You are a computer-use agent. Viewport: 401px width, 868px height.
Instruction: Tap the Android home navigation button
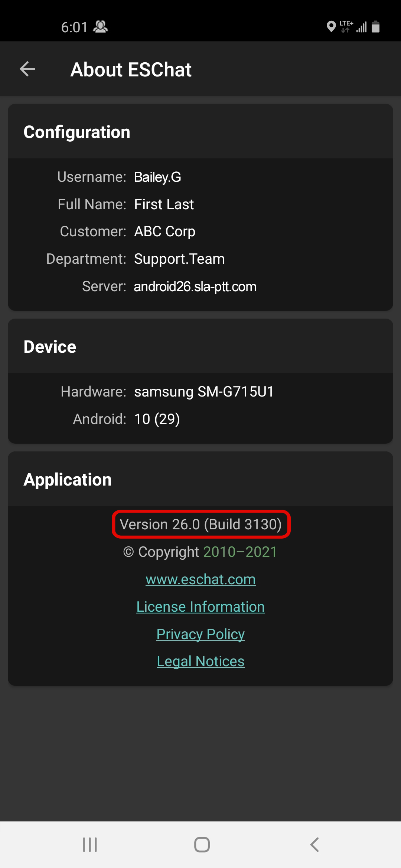[202, 845]
